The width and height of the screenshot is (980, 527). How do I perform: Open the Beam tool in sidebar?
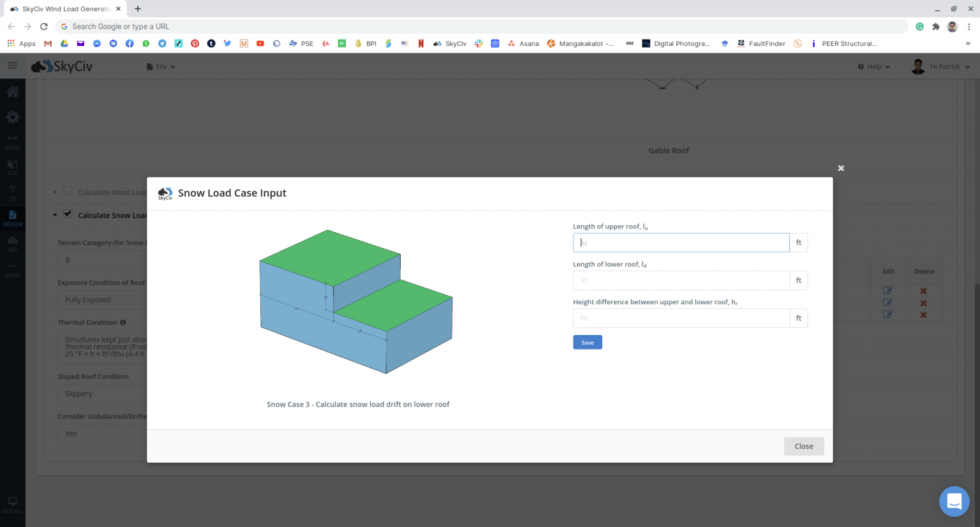12,142
